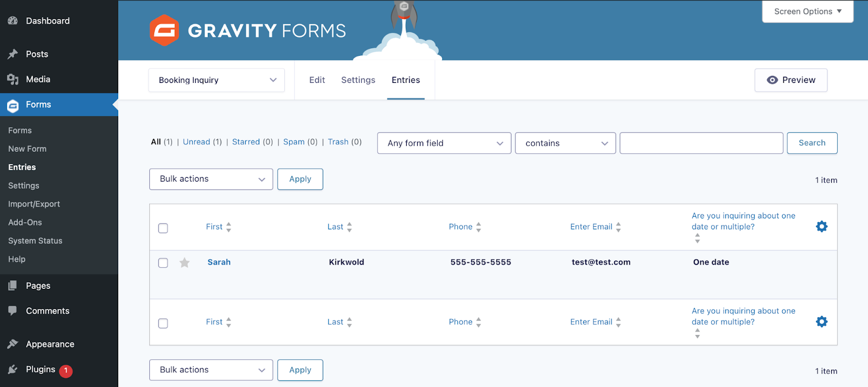The image size is (868, 387).
Task: Click the Comments speech bubble icon
Action: coord(13,311)
